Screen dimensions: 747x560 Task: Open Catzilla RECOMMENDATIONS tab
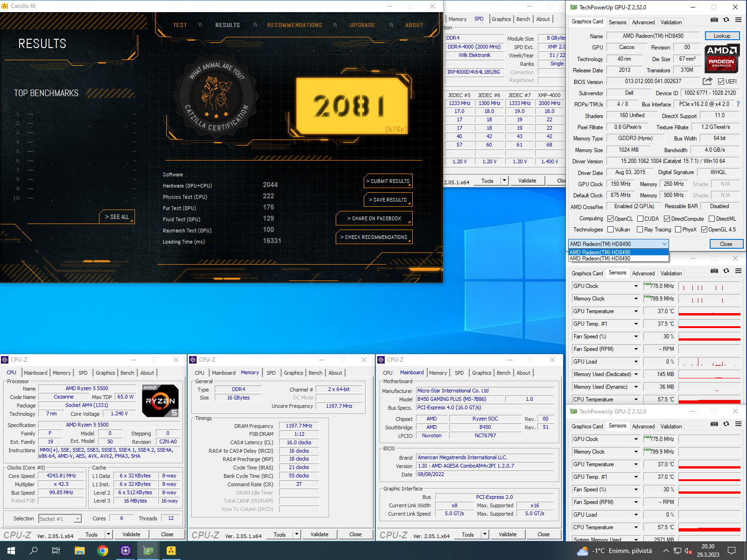pos(295,25)
